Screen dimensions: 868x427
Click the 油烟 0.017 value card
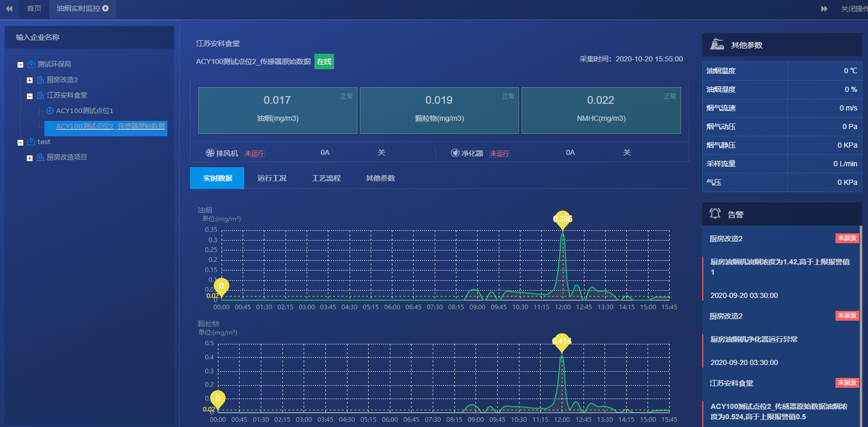[x=278, y=110]
